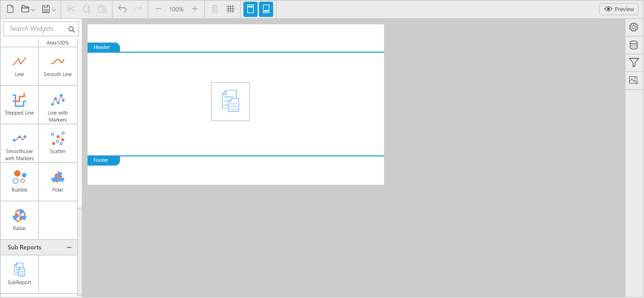Click the Copy icon in toolbar
The image size is (644, 298).
pyautogui.click(x=87, y=9)
